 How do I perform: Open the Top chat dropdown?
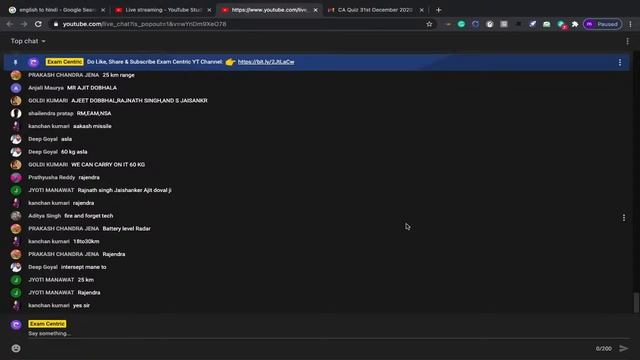[x=28, y=41]
